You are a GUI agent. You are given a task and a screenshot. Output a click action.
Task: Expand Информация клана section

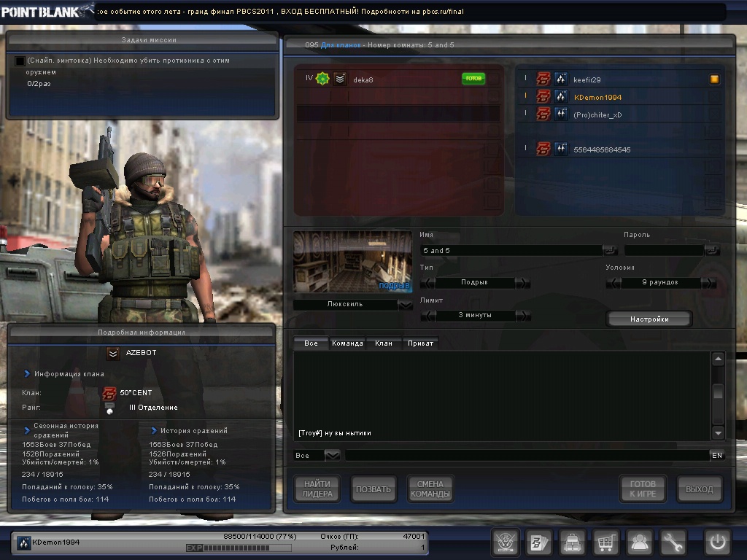pos(27,374)
